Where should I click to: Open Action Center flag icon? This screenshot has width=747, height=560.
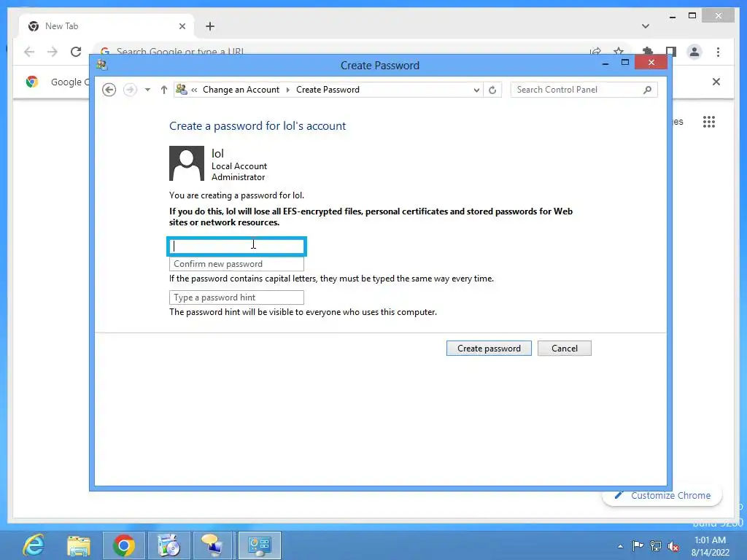(638, 545)
